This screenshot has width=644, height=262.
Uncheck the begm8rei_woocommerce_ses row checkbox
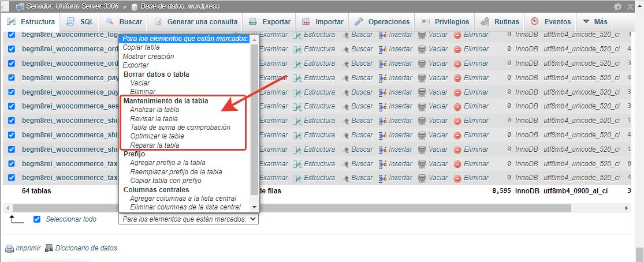(x=12, y=106)
